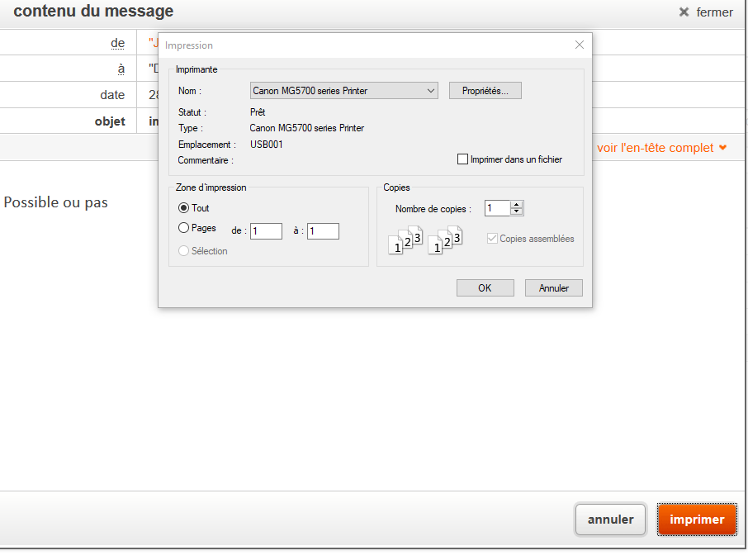Increase number of copies with up arrow
Screen dimensions: 748x560
coord(517,204)
